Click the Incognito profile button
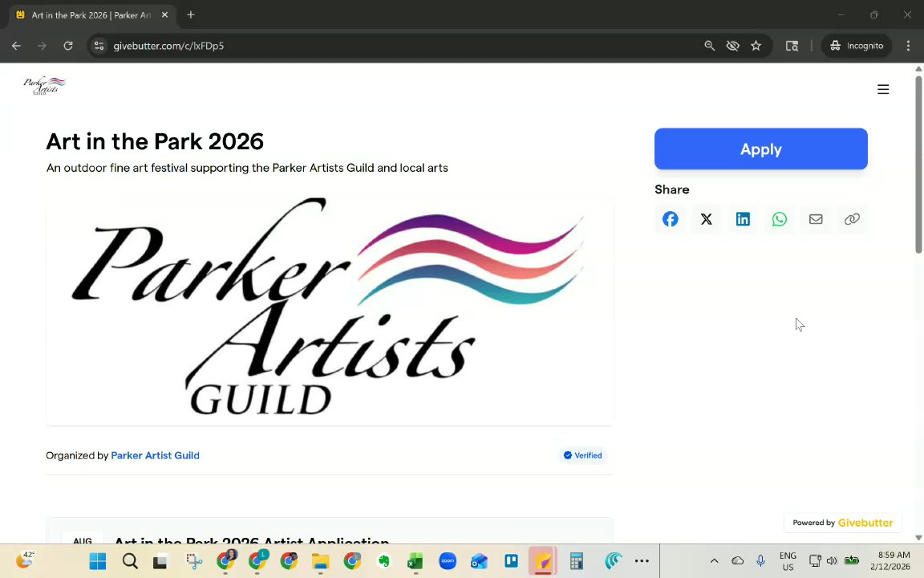924x578 pixels. click(857, 46)
